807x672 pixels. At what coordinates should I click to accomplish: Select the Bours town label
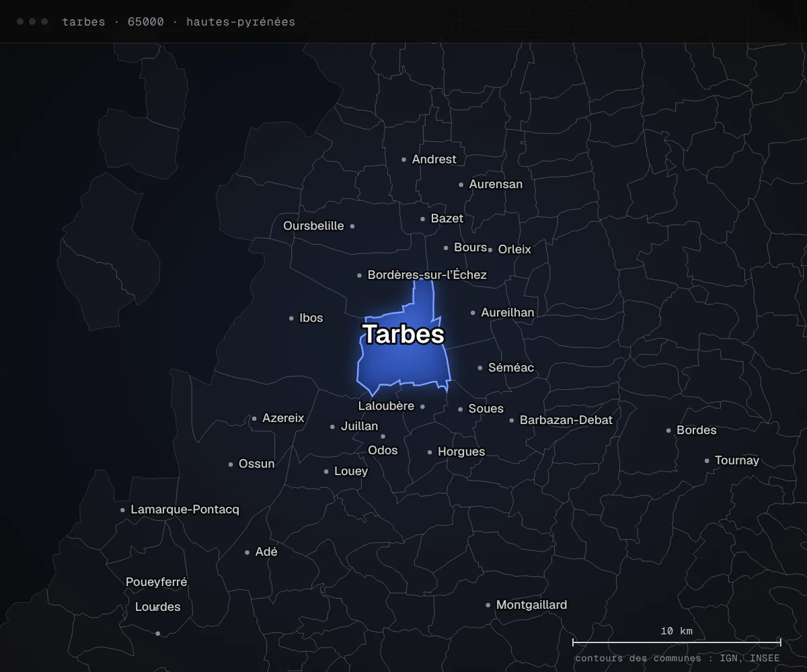click(470, 247)
